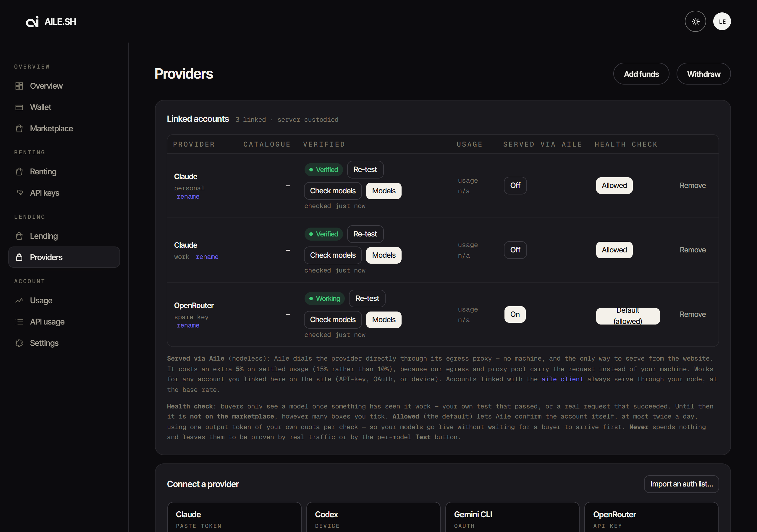Click the API usage list icon
This screenshot has width=757, height=532.
click(x=19, y=322)
